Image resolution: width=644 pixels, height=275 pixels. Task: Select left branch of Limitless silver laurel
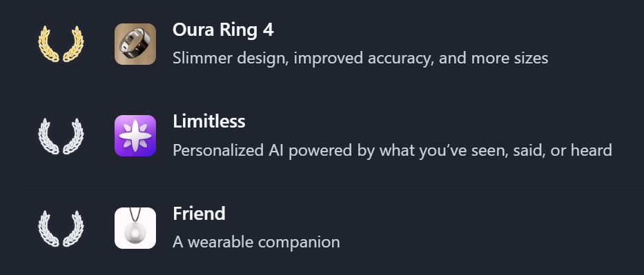coord(49,136)
